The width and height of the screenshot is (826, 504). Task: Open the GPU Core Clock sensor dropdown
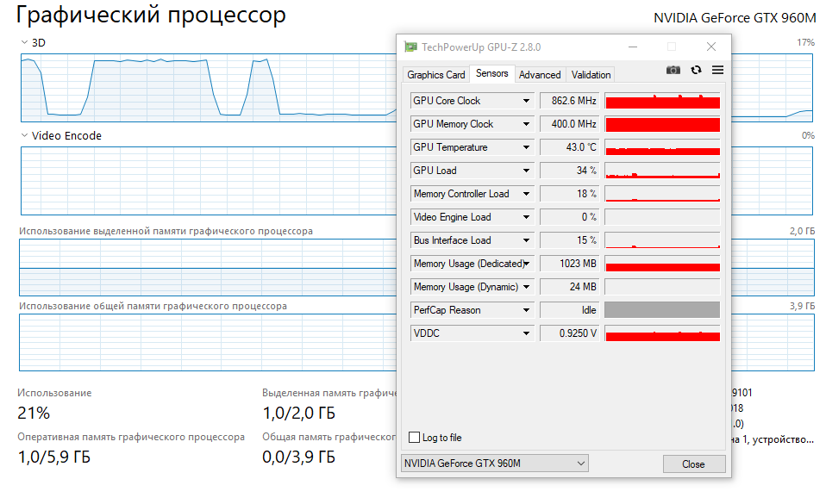coord(526,101)
